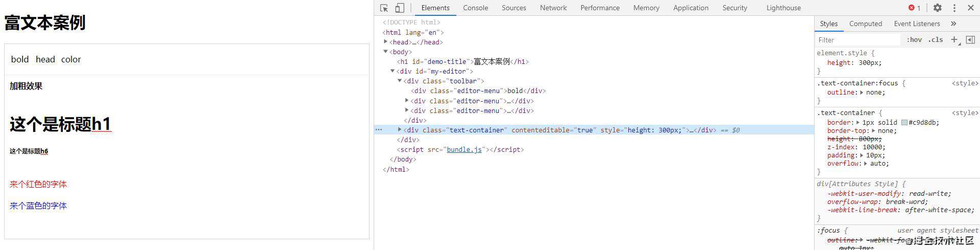Screen dimensions: 980x250
Task: Select the Styles sub-tab
Action: pyautogui.click(x=829, y=24)
